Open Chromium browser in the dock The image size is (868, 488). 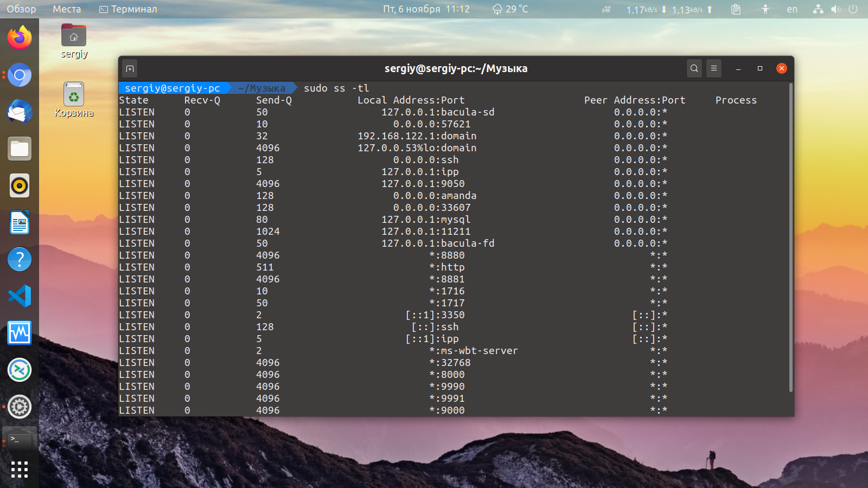point(20,75)
